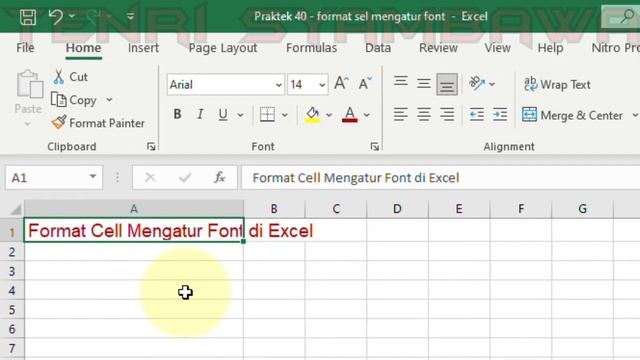Image resolution: width=640 pixels, height=360 pixels.
Task: Click the Insert Function fx icon
Action: point(220,178)
